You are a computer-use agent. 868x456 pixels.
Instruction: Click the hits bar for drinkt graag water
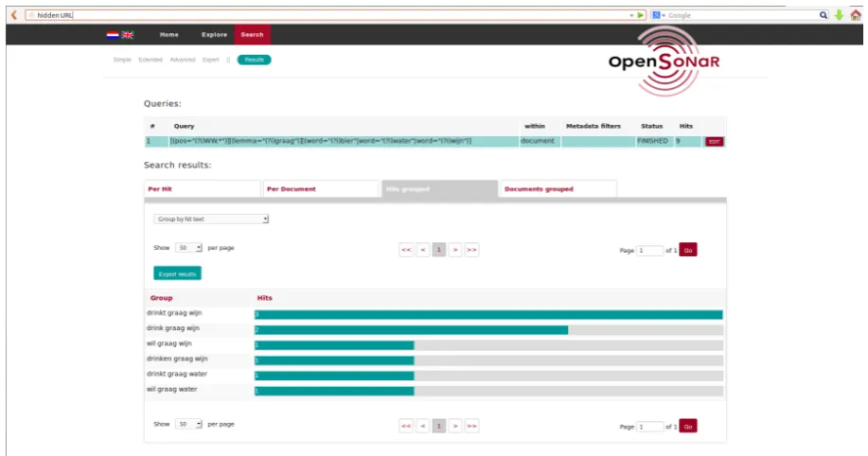[334, 376]
